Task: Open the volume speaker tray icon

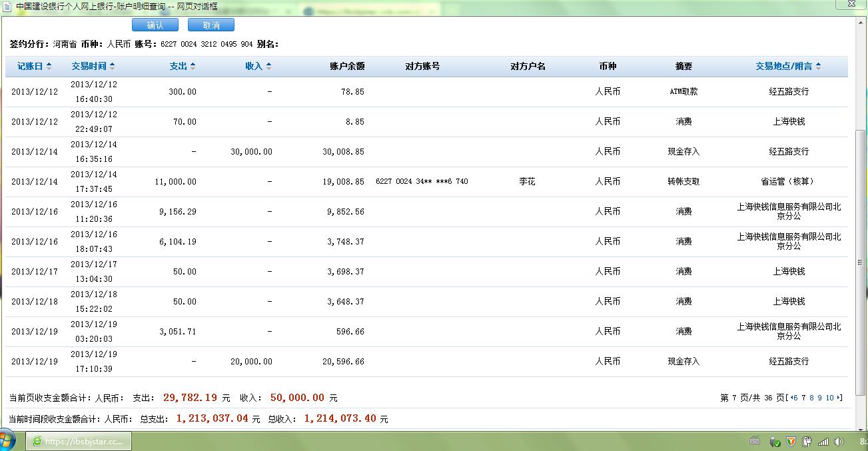Action: tap(840, 441)
